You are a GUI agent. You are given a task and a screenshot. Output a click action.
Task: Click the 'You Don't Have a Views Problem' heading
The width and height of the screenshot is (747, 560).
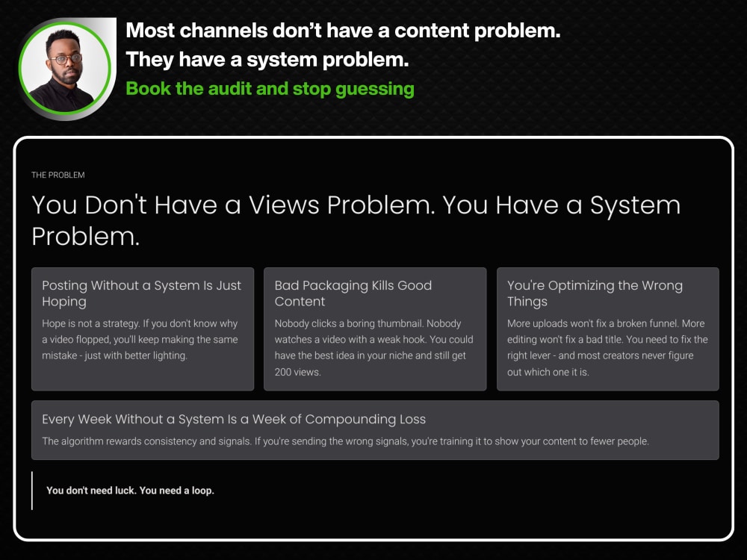(x=356, y=220)
